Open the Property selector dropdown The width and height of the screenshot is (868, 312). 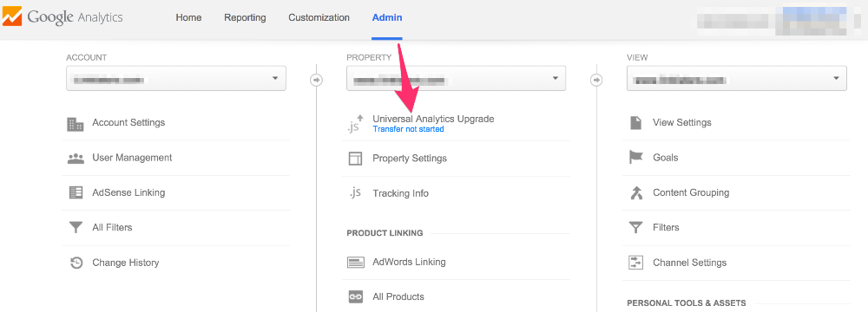[x=457, y=79]
